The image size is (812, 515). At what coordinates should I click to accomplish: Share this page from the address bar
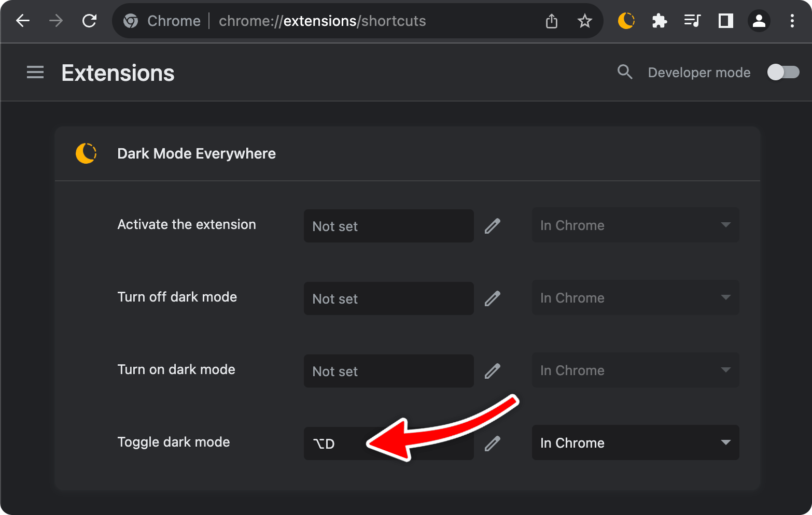[552, 21]
